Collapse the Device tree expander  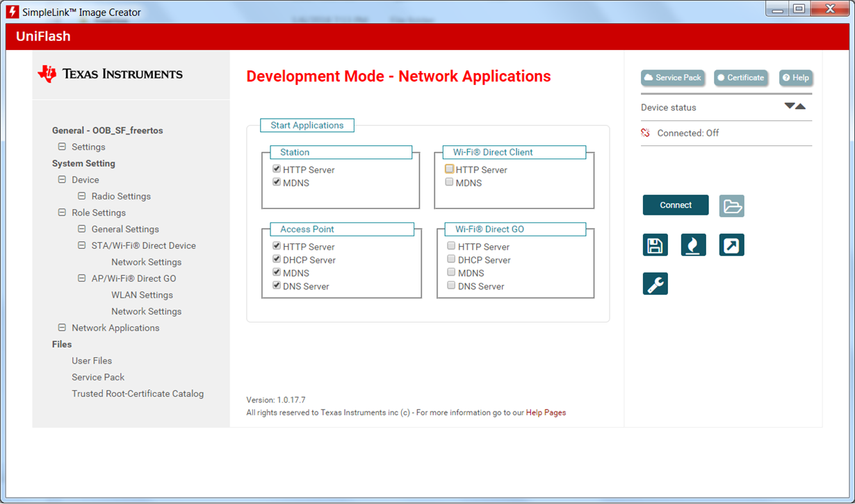tap(62, 179)
